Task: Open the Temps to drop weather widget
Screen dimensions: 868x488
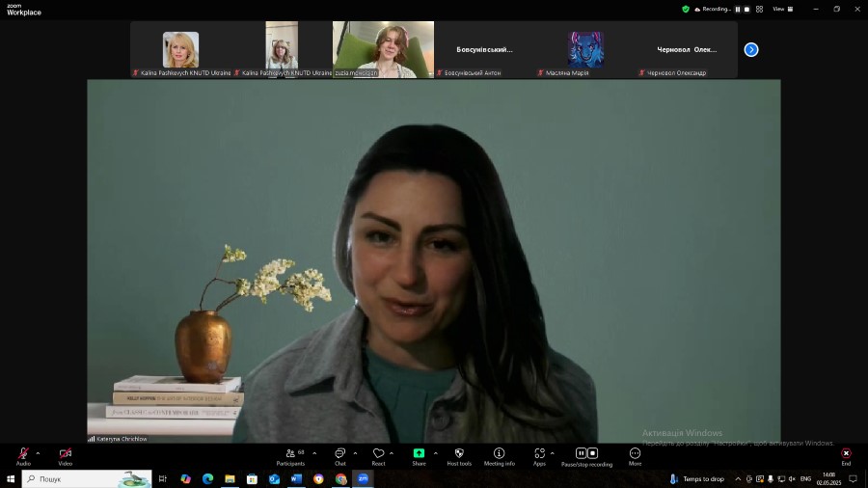Action: pos(697,479)
